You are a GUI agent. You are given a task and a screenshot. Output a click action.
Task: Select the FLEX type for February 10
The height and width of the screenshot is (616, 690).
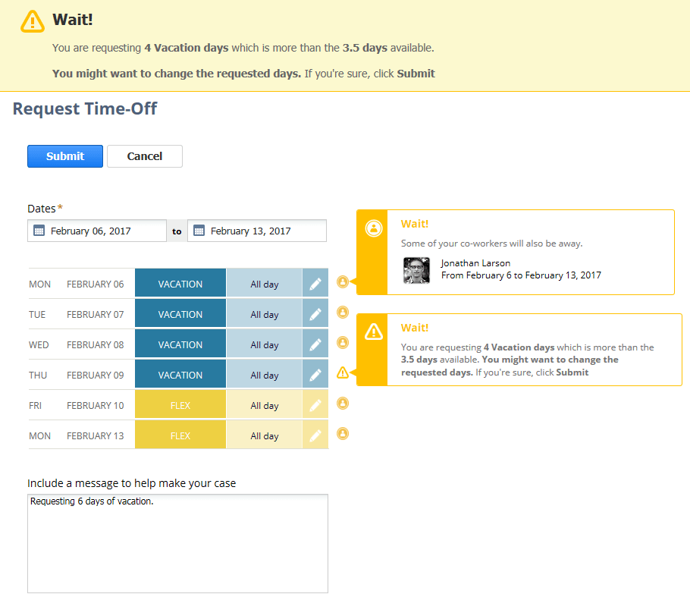(x=180, y=406)
